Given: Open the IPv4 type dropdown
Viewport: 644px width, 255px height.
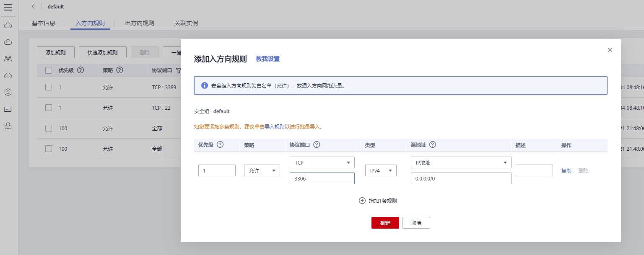Looking at the screenshot, I should tap(381, 170).
